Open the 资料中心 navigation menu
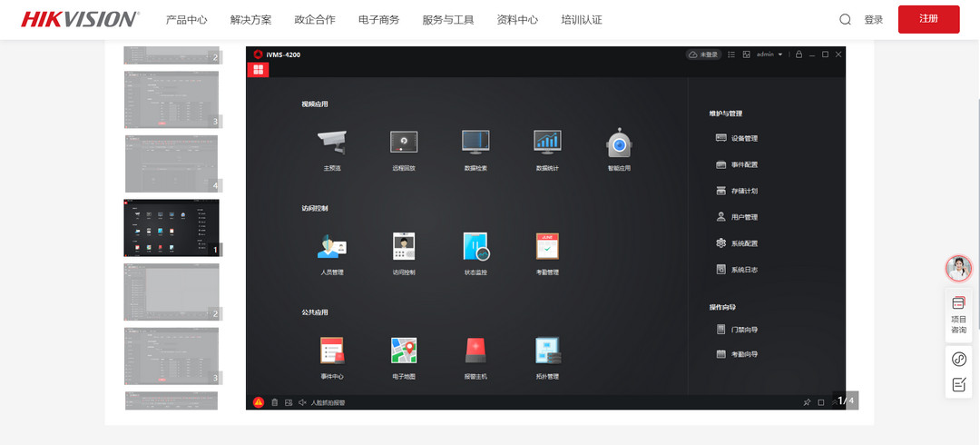 point(517,19)
